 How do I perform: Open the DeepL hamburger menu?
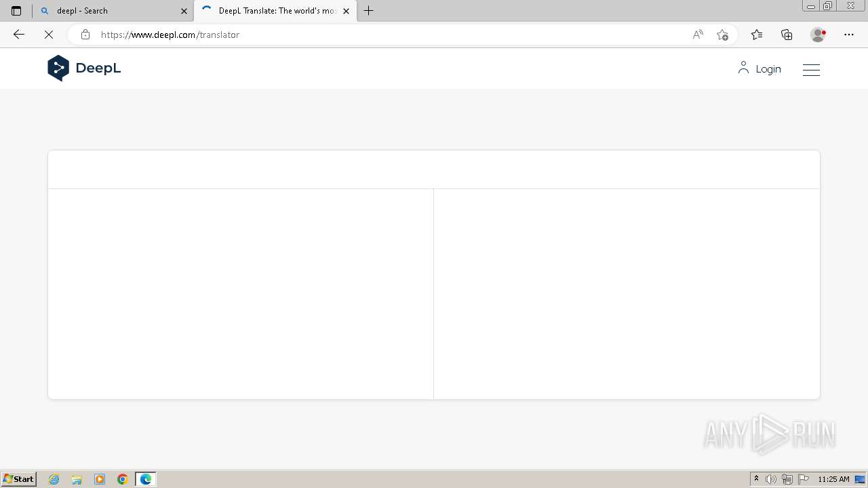pyautogui.click(x=811, y=69)
